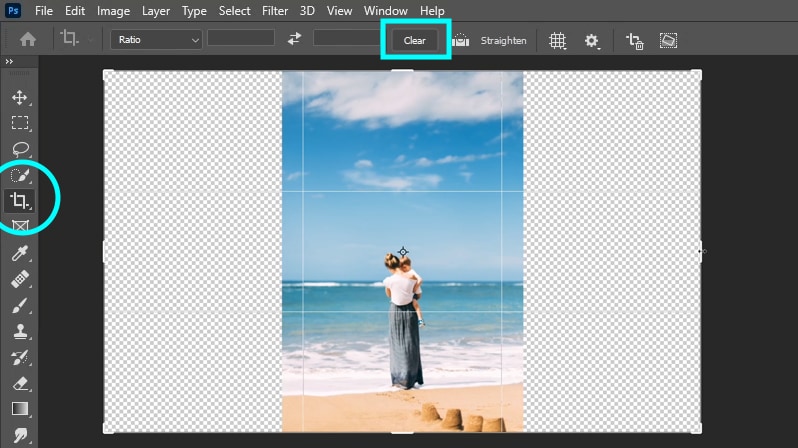The width and height of the screenshot is (798, 448).
Task: Select the Eraser tool
Action: pyautogui.click(x=20, y=383)
